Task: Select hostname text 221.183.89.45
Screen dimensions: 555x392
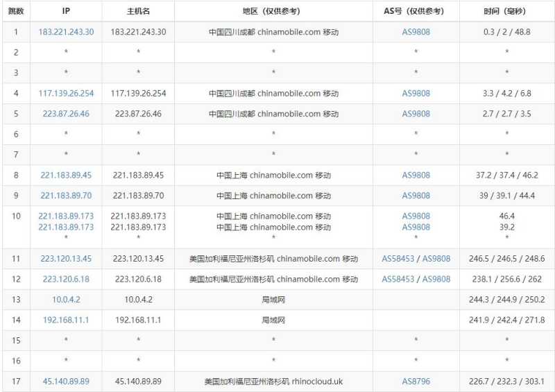Action: [138, 176]
